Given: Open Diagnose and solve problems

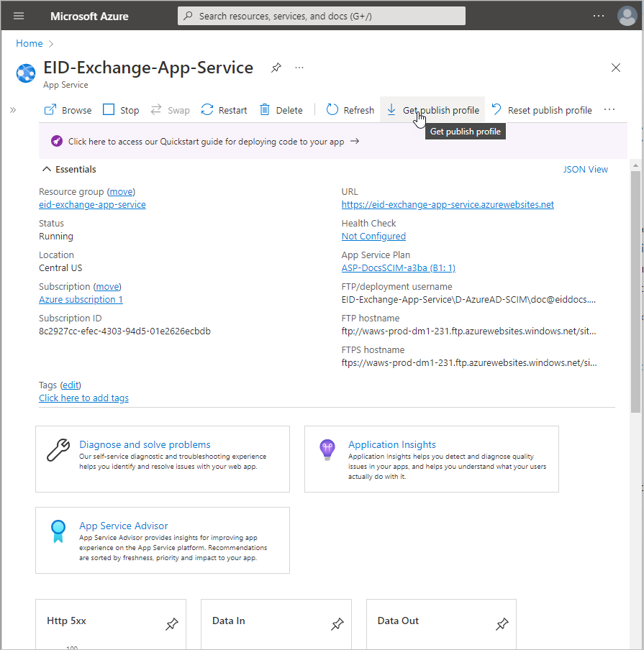Looking at the screenshot, I should pyautogui.click(x=145, y=444).
